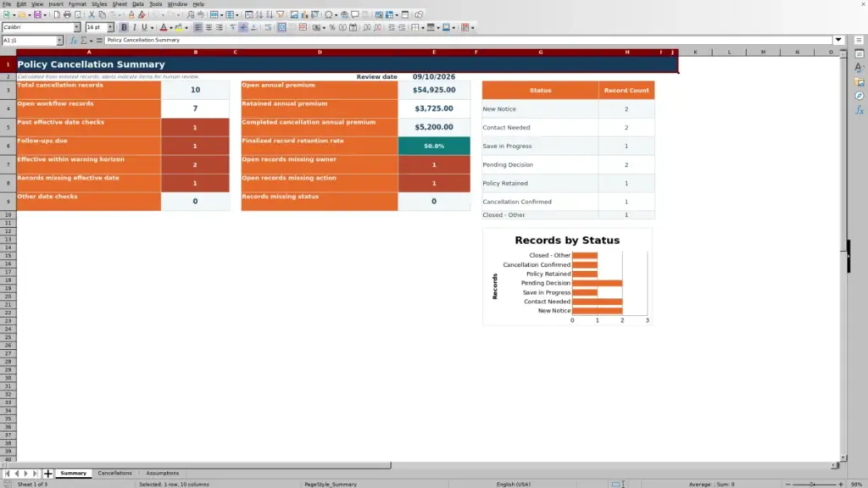Toggle Center Horizontally alignment
Screen dimensions: 868x488
[209, 27]
